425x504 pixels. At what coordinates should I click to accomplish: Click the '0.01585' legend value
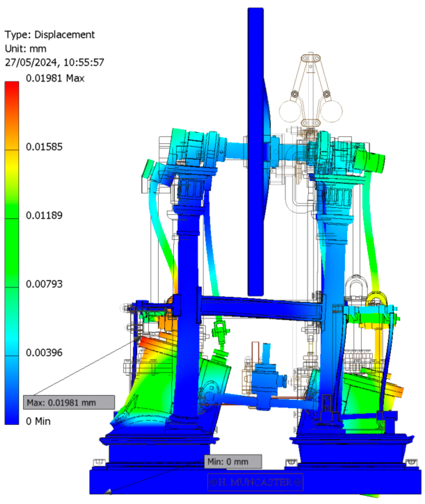click(x=44, y=147)
